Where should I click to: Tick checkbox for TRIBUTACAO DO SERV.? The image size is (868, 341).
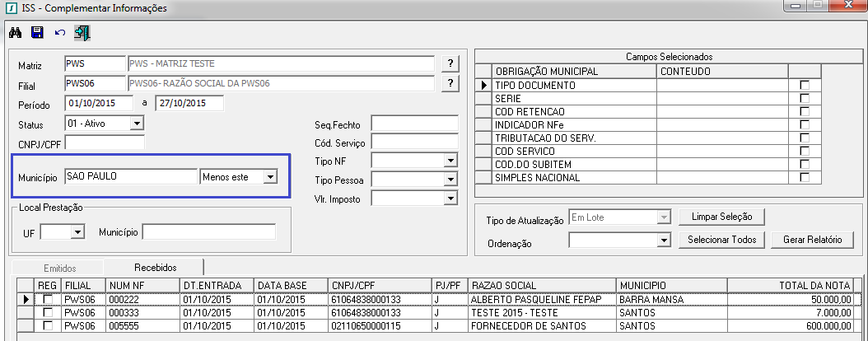coord(805,138)
